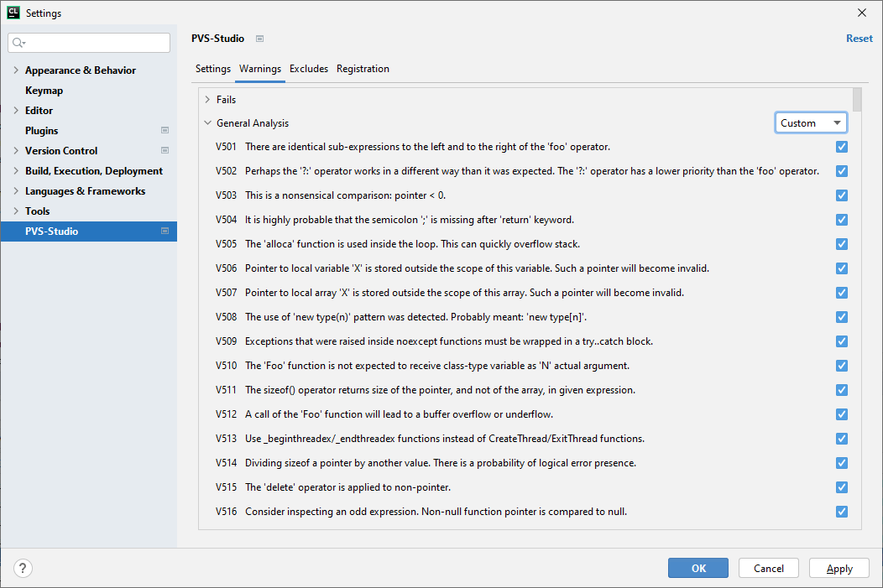Expand Build, Execution, Deployment node
Viewport: 883px width, 588px height.
click(x=16, y=171)
